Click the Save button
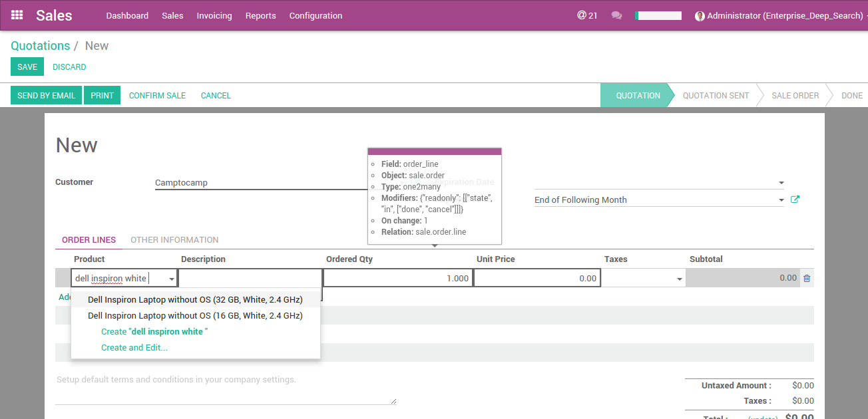 coord(27,67)
